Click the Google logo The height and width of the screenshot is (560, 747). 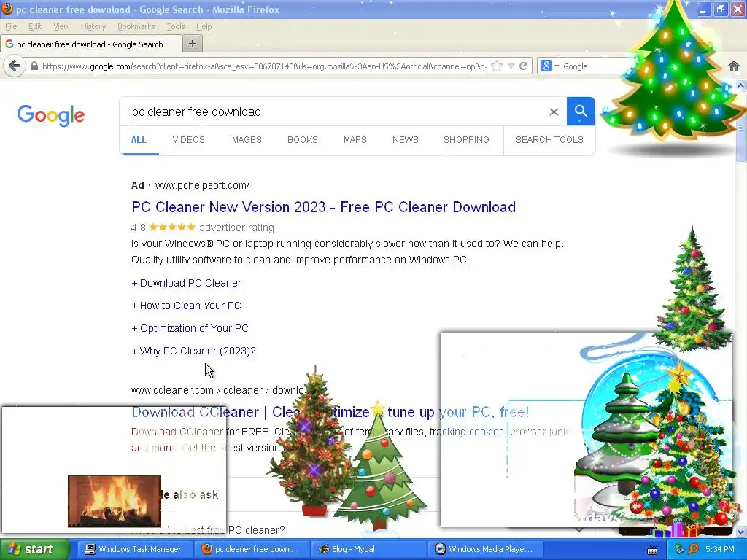point(51,115)
